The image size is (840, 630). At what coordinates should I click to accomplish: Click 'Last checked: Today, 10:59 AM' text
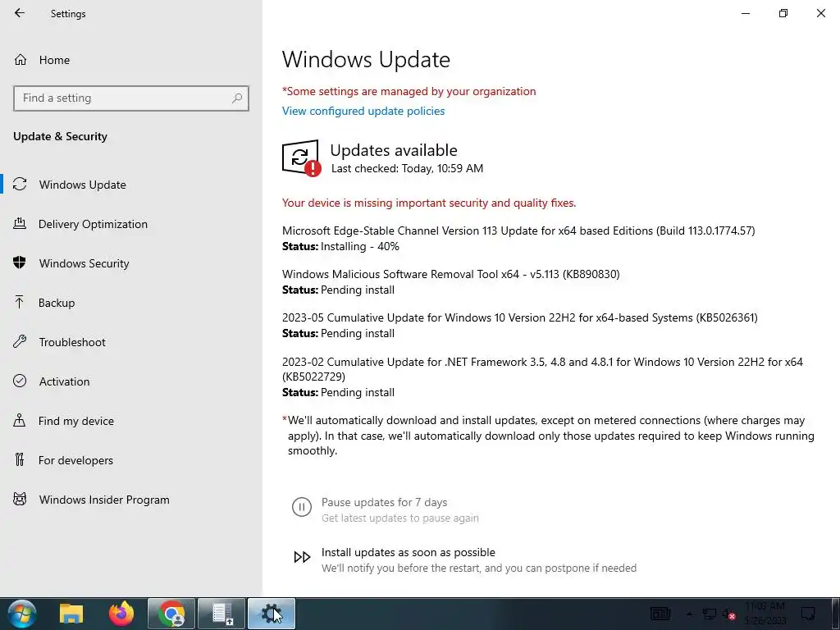(407, 168)
